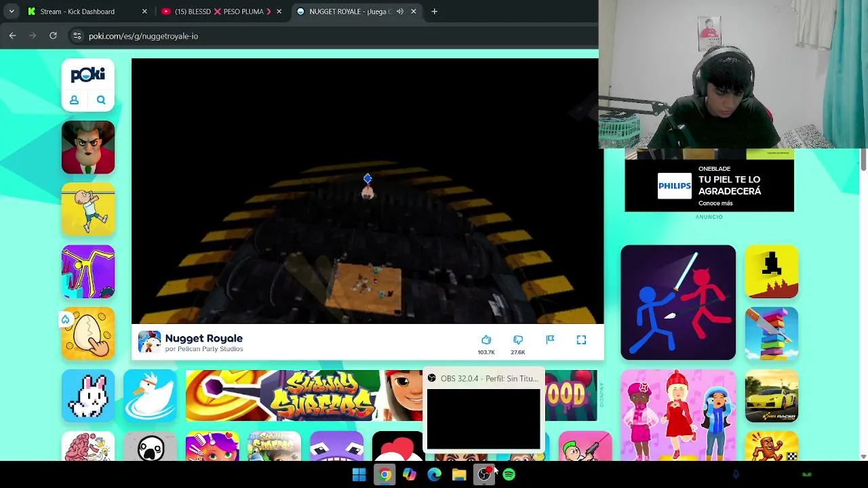
Task: Open the white duck game thumbnail
Action: click(x=150, y=396)
